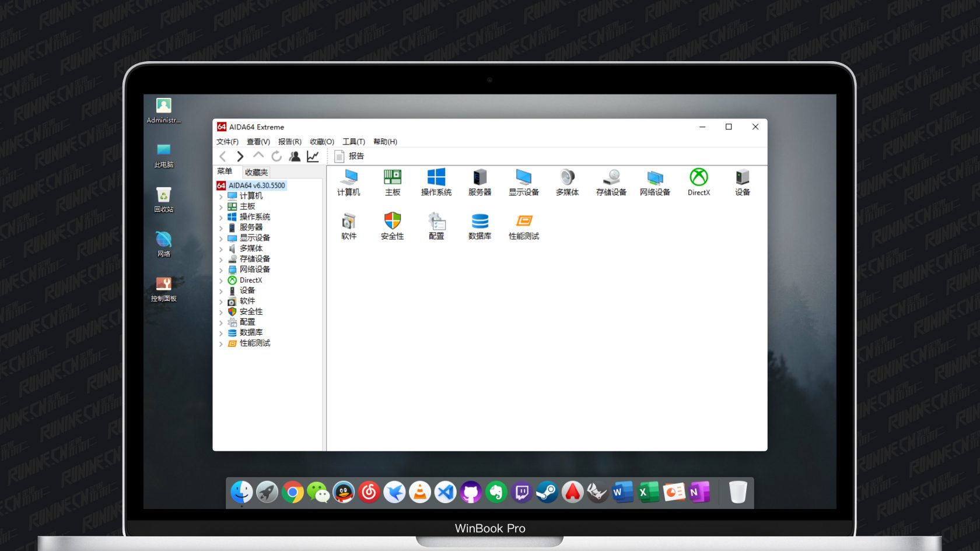The width and height of the screenshot is (980, 551).
Task: Open the 数据库 database icon in main pane
Action: coord(480,226)
